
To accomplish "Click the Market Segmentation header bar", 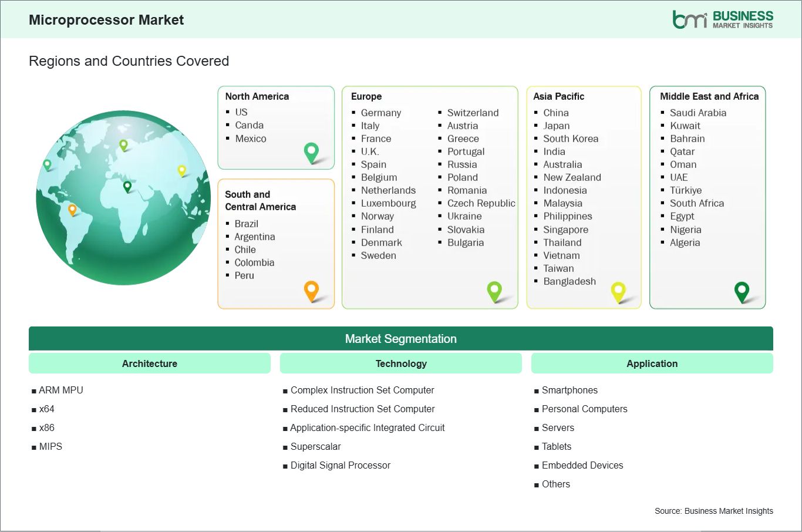I will pyautogui.click(x=401, y=338).
